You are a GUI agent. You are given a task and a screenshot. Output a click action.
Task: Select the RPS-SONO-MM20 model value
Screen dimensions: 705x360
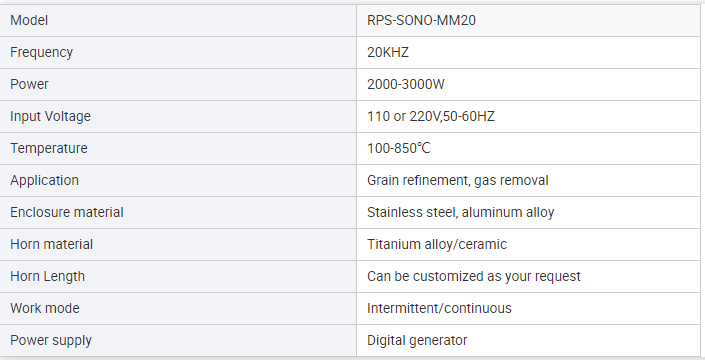[421, 20]
